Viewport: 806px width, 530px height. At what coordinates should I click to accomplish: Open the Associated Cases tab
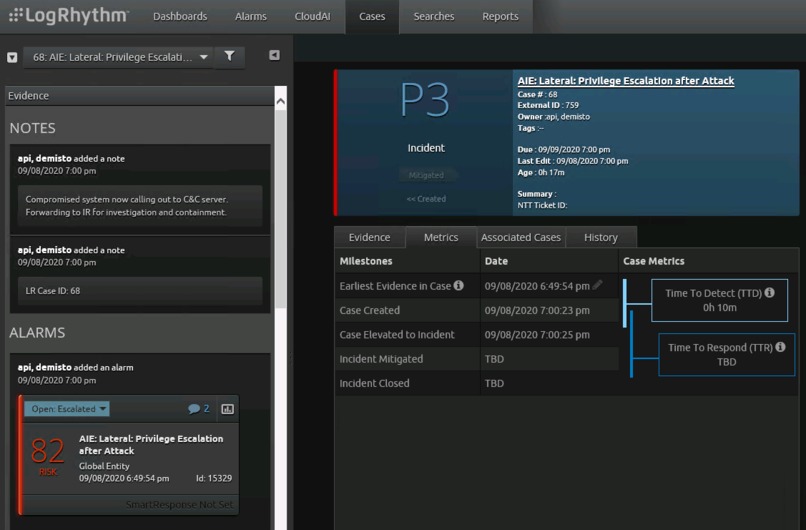click(x=521, y=237)
